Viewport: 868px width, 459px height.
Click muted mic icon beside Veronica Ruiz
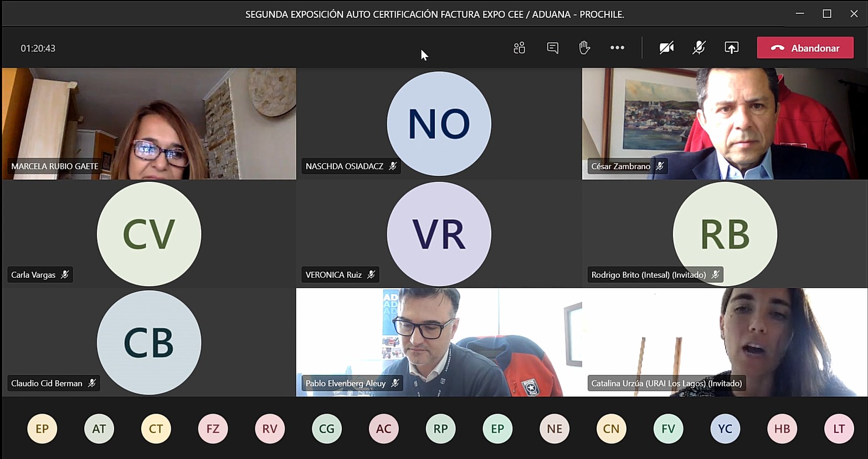(371, 274)
